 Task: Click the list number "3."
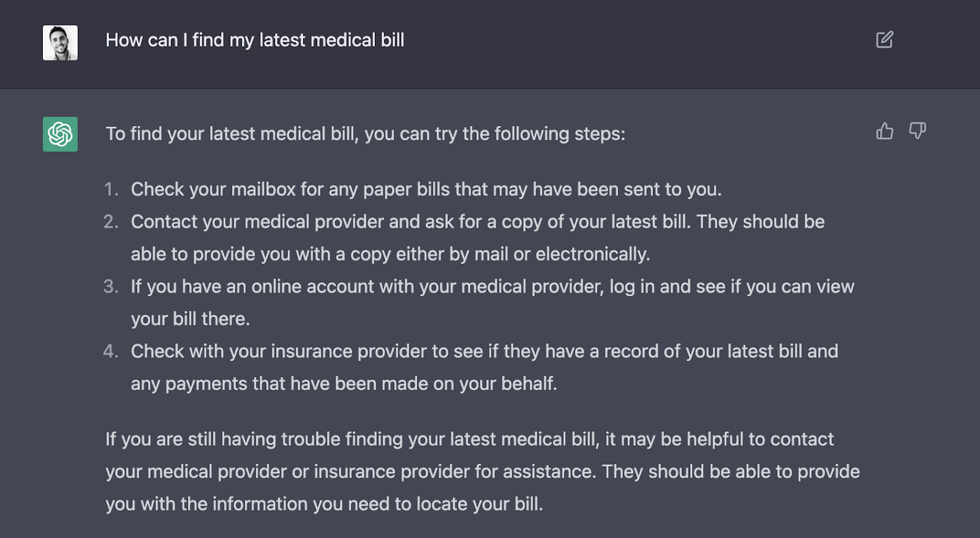point(111,286)
